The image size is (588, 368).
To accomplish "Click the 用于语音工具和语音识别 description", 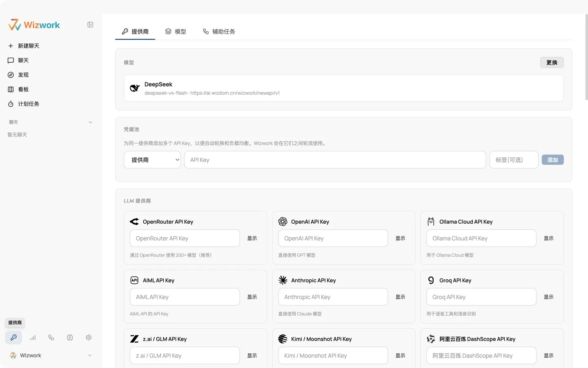I will (451, 314).
